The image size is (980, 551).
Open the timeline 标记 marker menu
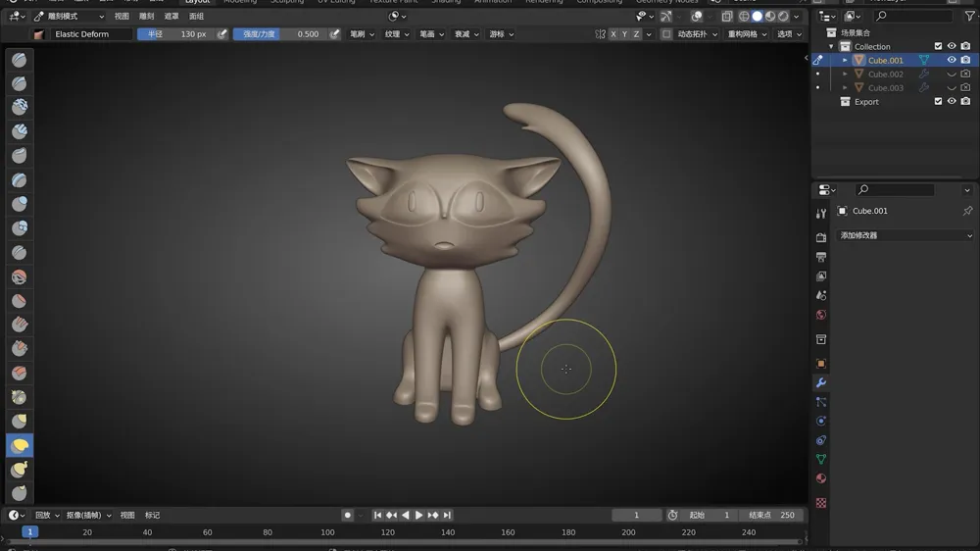(153, 516)
